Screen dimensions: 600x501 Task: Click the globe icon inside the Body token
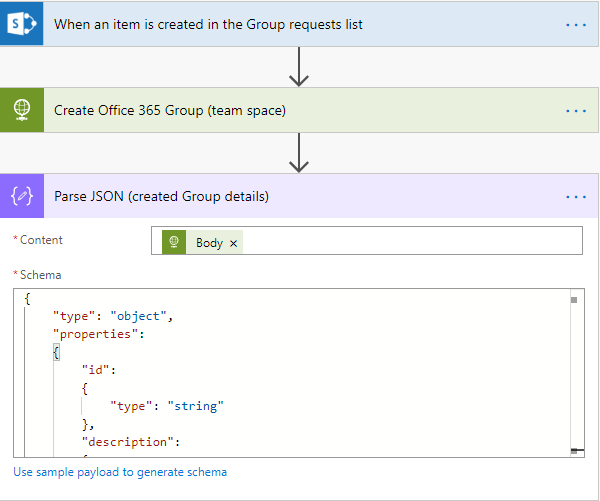pyautogui.click(x=174, y=242)
